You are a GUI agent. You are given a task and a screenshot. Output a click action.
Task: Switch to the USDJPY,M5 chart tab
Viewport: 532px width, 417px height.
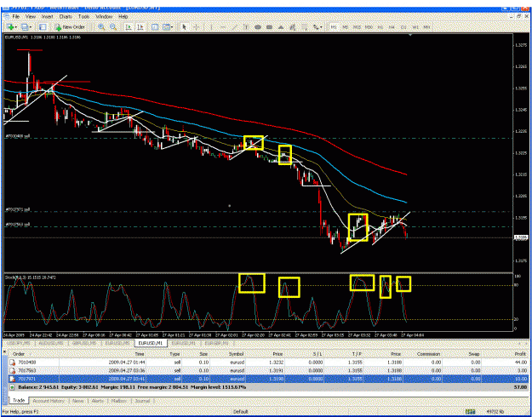tap(19, 343)
